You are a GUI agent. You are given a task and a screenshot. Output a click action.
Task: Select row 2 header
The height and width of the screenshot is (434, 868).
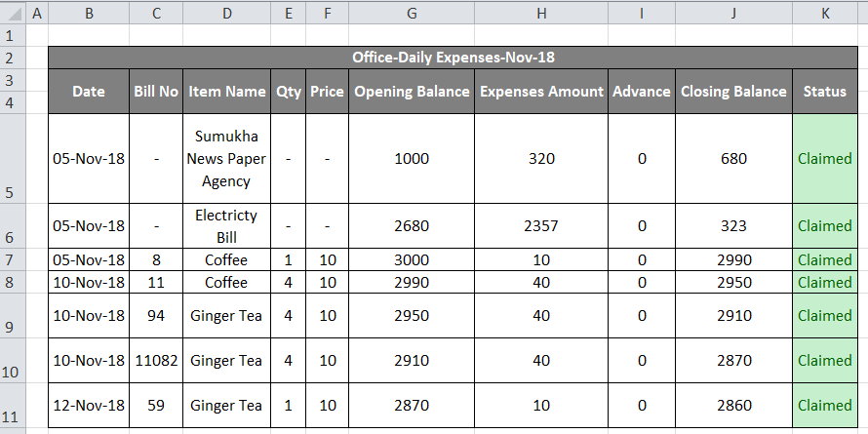point(12,58)
